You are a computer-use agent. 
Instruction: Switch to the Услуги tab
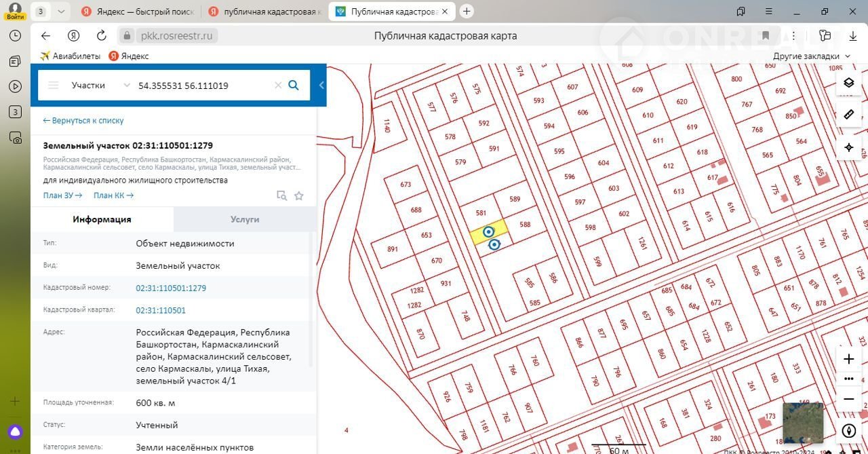[x=245, y=219]
